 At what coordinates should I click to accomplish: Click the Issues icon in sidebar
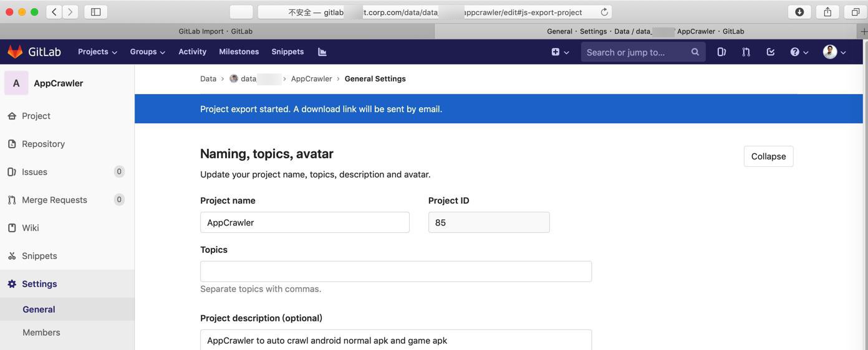pos(12,172)
